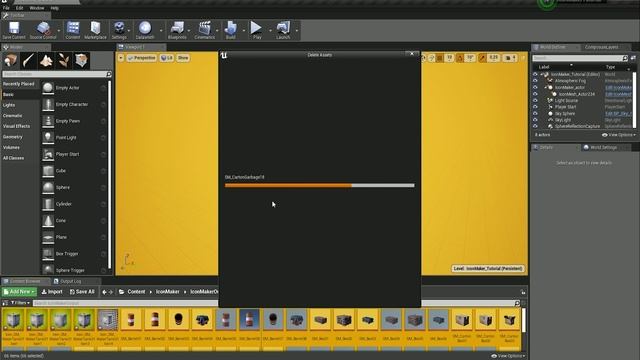The image size is (640, 360).
Task: Toggle visibility of SphereReflectionCapture actor
Action: point(535,126)
